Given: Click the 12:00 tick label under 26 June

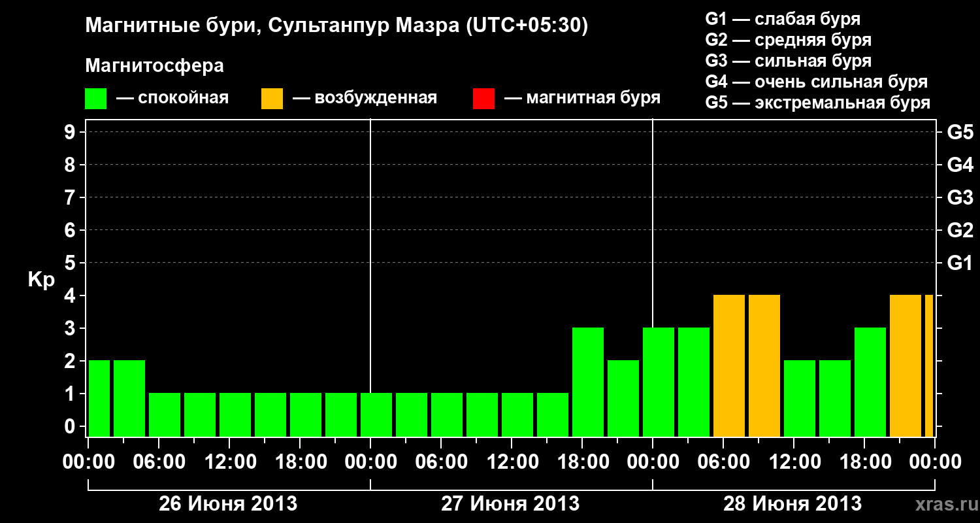Looking at the screenshot, I should [x=231, y=462].
